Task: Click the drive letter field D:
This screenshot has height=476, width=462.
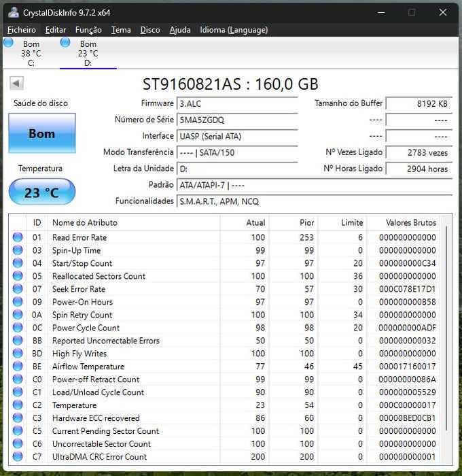Action: point(237,169)
